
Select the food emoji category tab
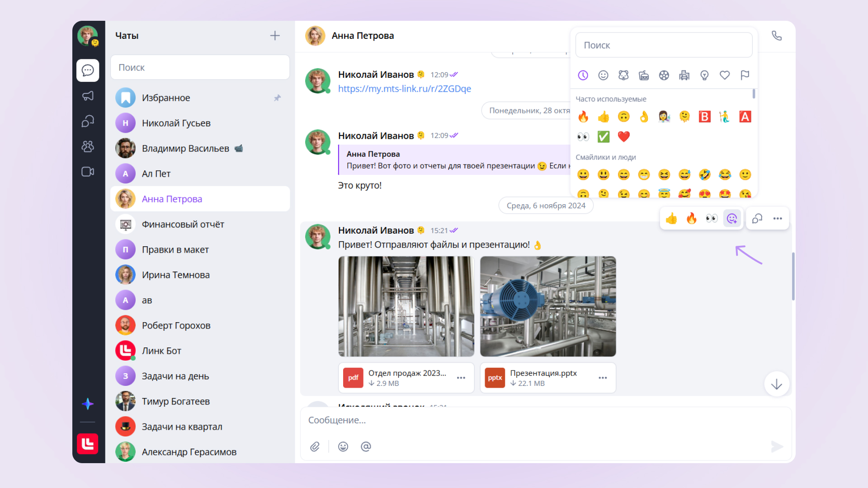click(644, 75)
